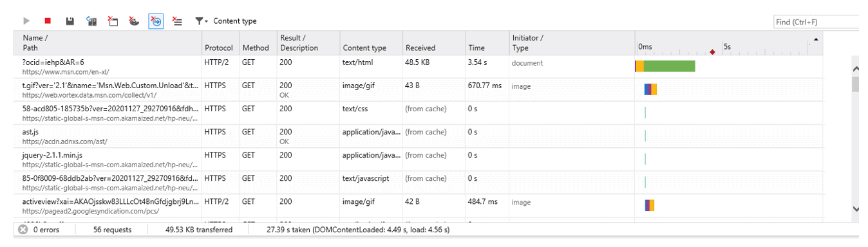Open the Content type filter dropdown
The width and height of the screenshot is (868, 247).
(x=226, y=21)
